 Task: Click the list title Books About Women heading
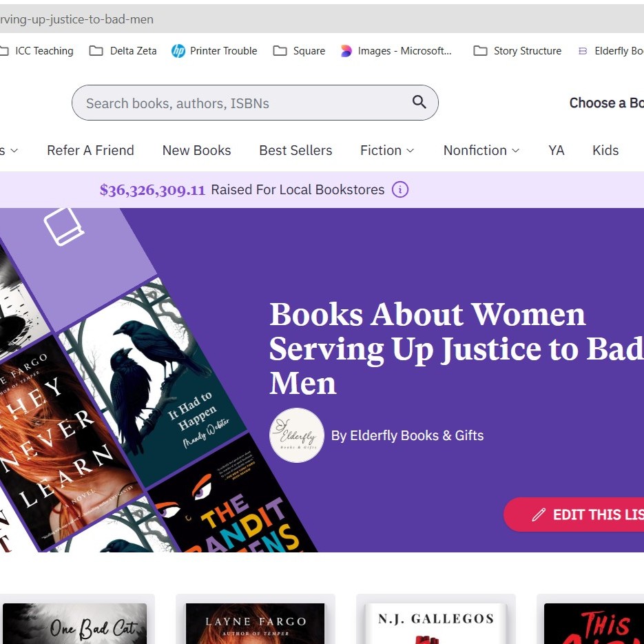(456, 349)
